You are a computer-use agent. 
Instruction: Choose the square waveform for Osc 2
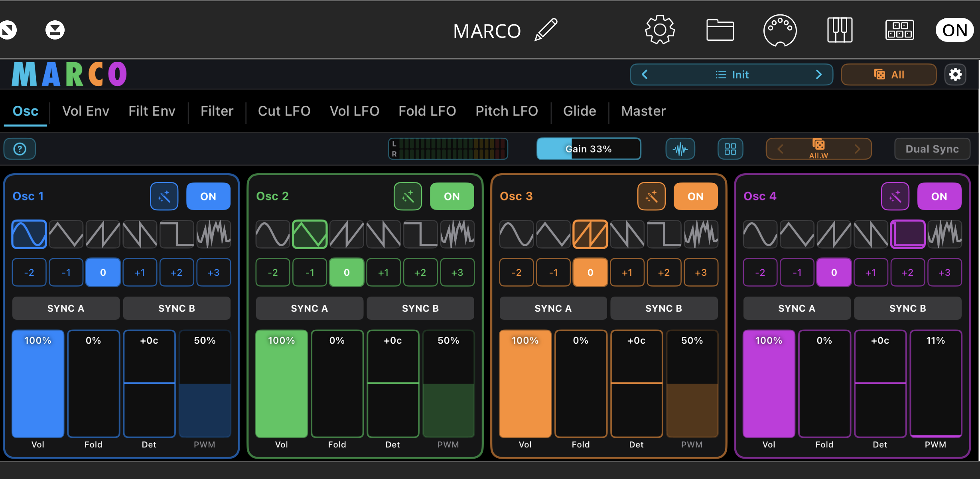click(x=420, y=234)
